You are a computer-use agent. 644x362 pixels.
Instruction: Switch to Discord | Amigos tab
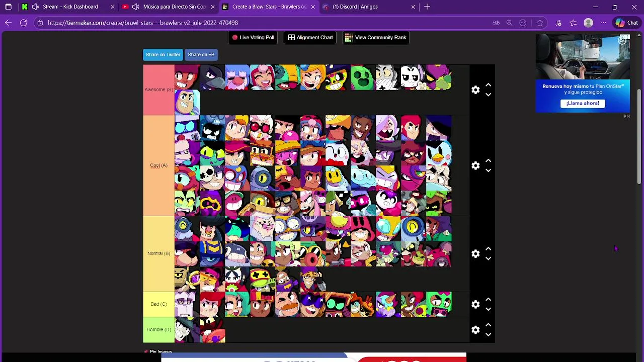tap(369, 7)
